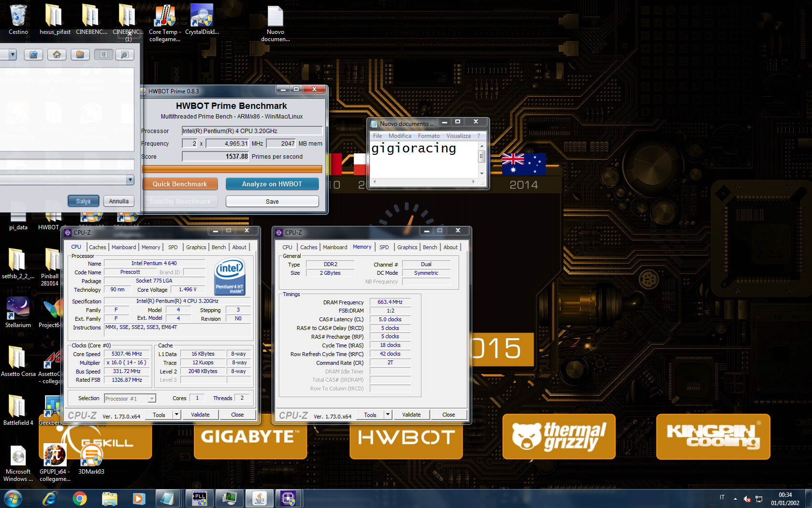
Task: Click the Processor name field in HWBOT Prime
Action: tap(252, 131)
